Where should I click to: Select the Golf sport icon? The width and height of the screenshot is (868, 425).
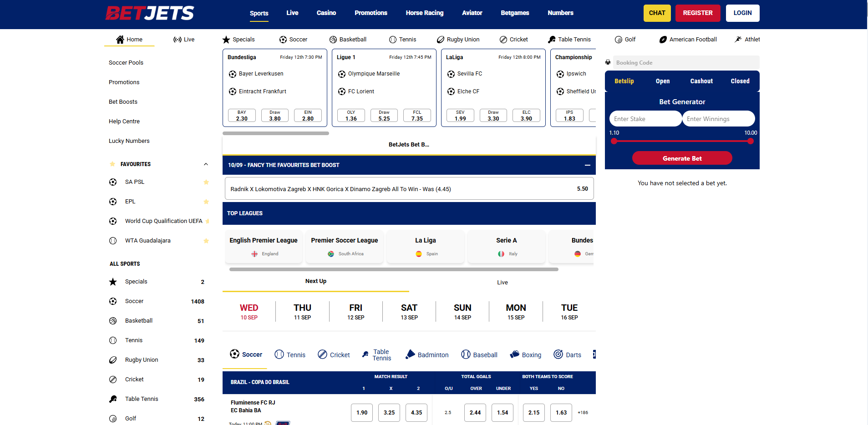click(618, 40)
